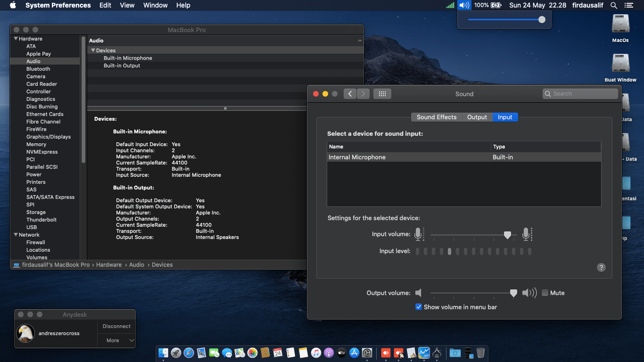Uncheck Show volume in menu bar
644x362 pixels.
(x=419, y=307)
